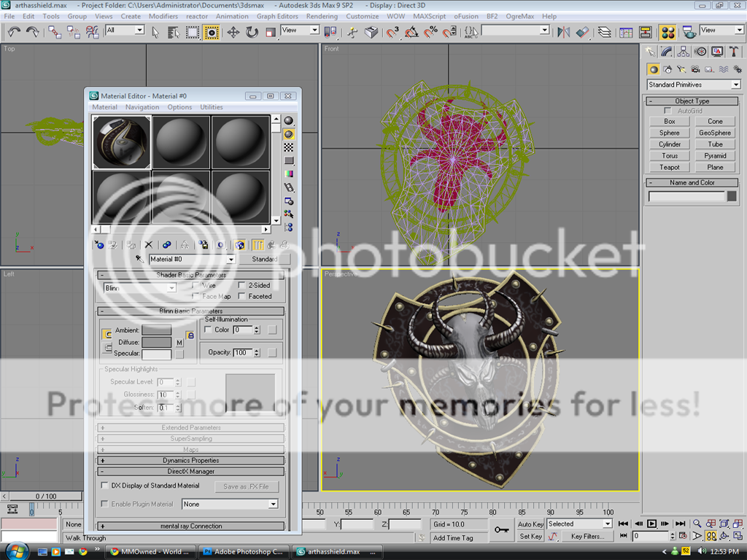
Task: Open the plugin material None dropdown
Action: pos(230,504)
